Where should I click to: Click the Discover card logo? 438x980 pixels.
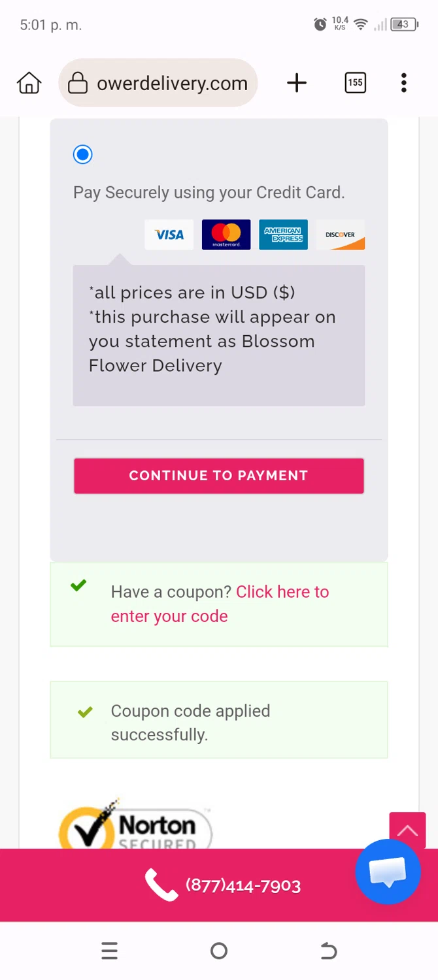pos(341,235)
